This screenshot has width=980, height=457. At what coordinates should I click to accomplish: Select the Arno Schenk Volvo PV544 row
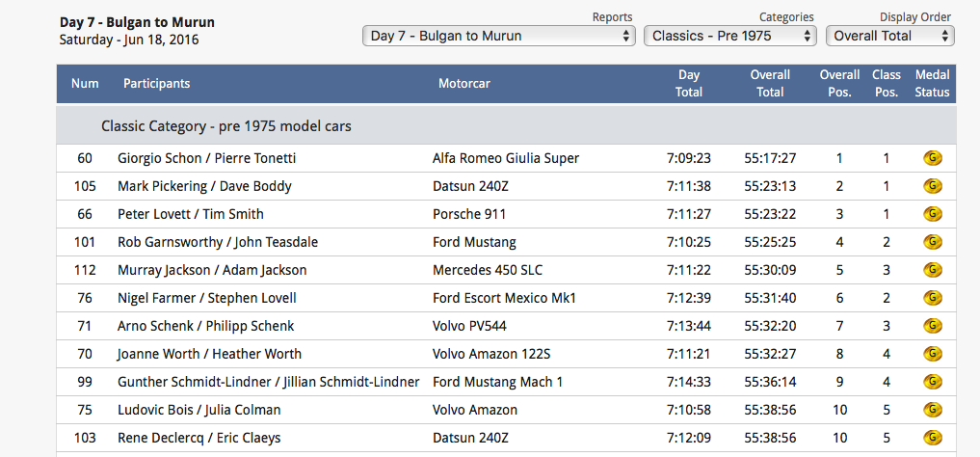coord(479,326)
